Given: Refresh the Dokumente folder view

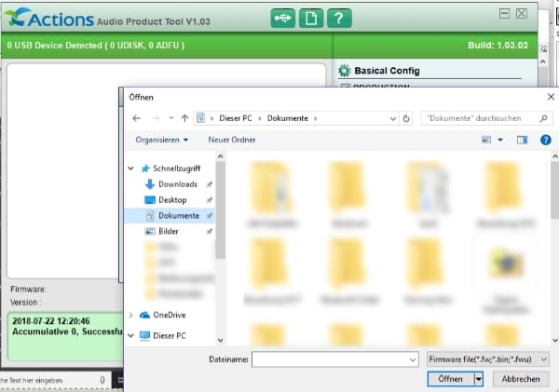Looking at the screenshot, I should pyautogui.click(x=406, y=118).
